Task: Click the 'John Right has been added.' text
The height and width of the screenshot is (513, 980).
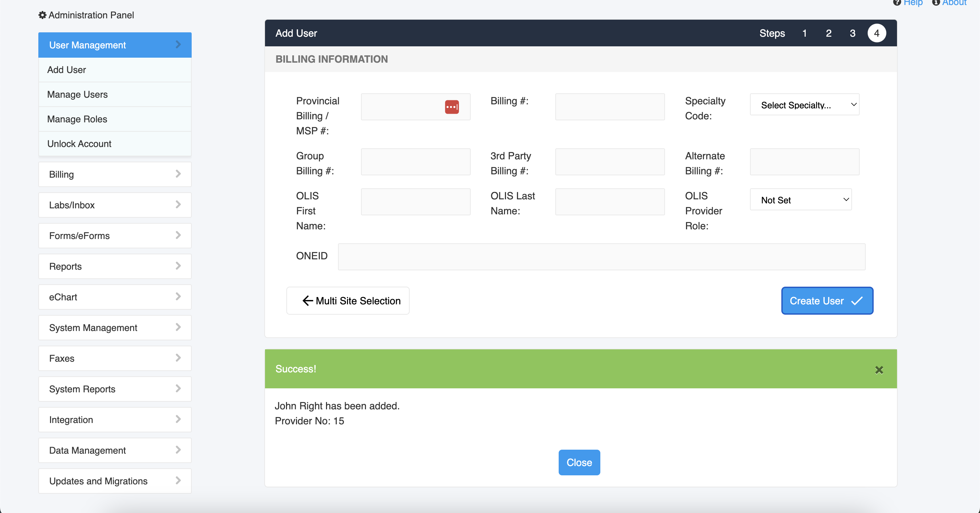Action: pyautogui.click(x=337, y=406)
